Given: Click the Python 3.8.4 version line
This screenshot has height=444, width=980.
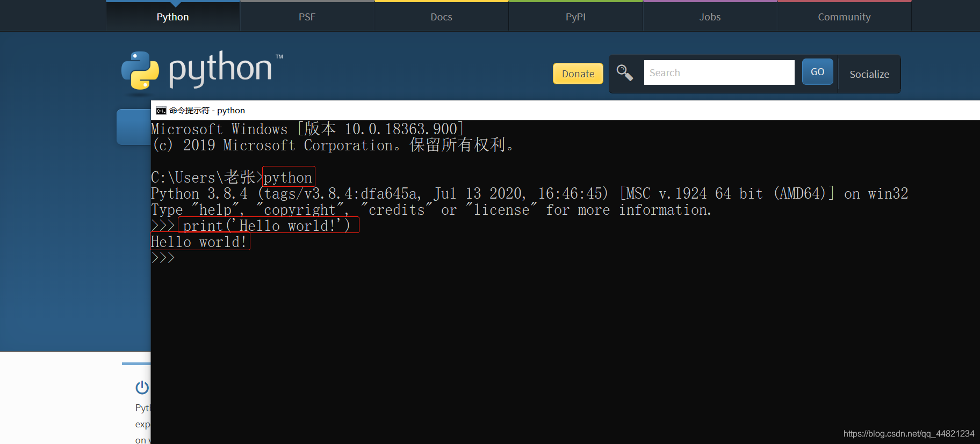Looking at the screenshot, I should [x=529, y=193].
